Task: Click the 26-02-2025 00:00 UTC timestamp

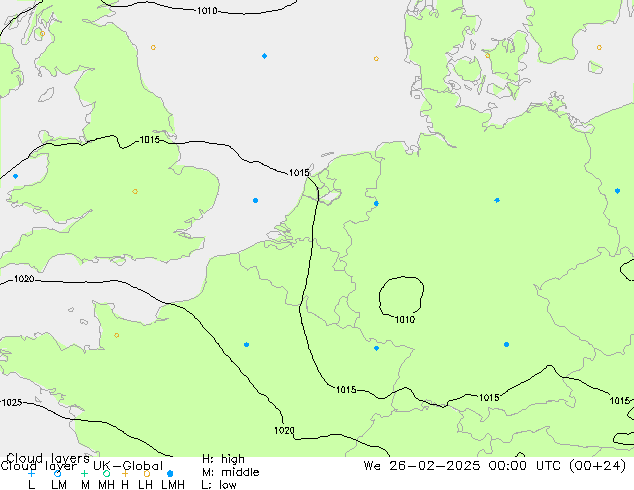Action: pyautogui.click(x=495, y=466)
